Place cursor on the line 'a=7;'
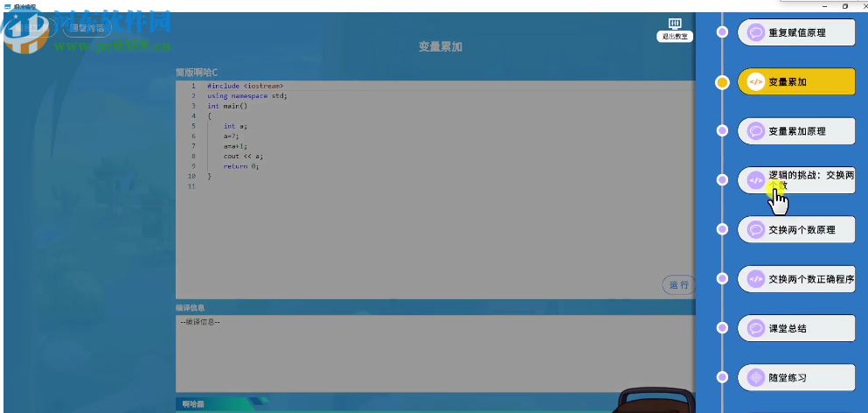 click(x=232, y=136)
